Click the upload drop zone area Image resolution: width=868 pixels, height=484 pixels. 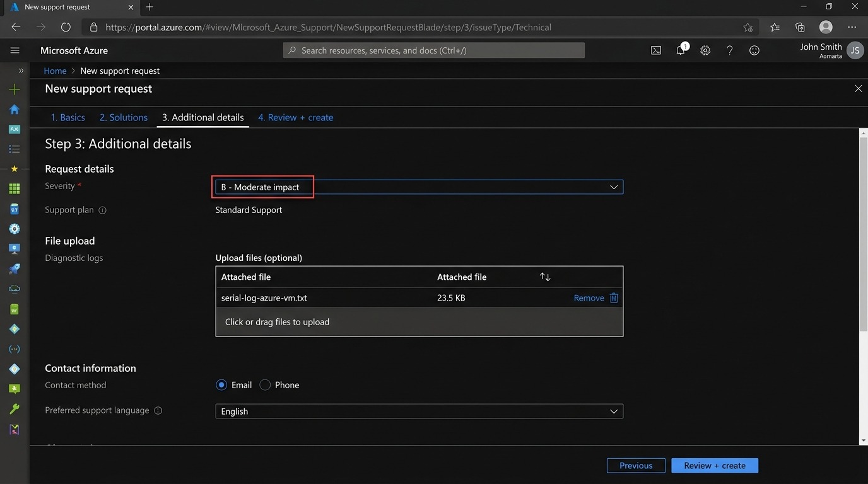(419, 321)
